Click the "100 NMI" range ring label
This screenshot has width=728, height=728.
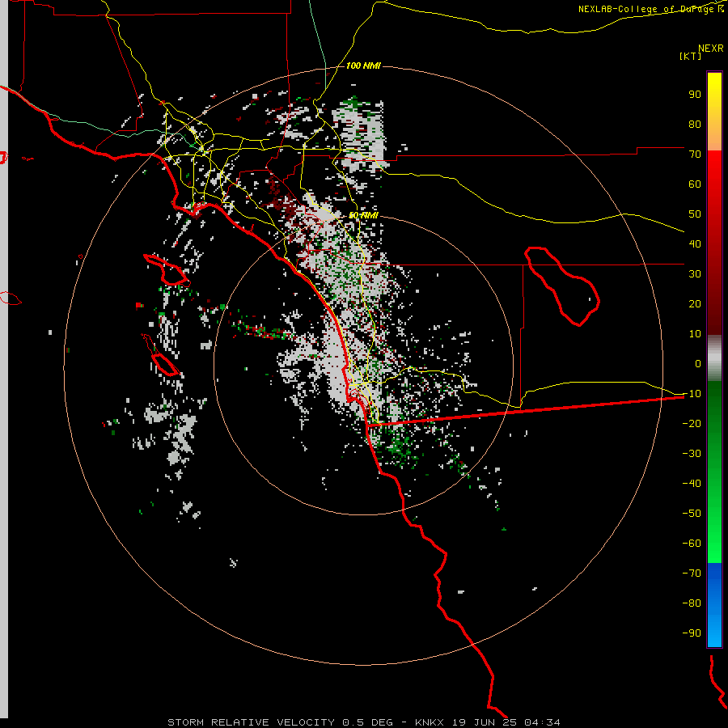click(363, 66)
